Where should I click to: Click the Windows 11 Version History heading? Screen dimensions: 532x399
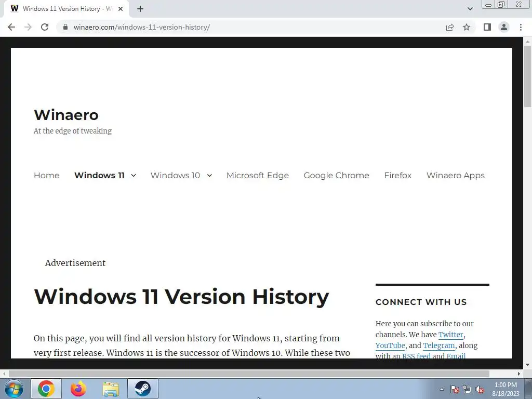(x=181, y=297)
